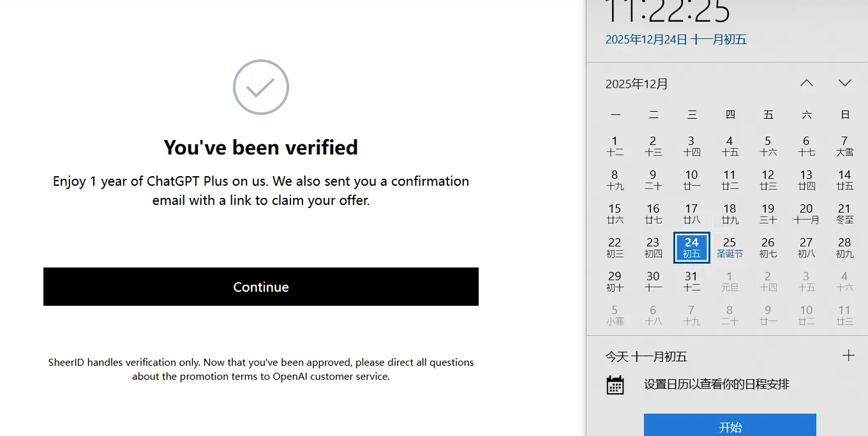Viewport: 868px width, 436px height.
Task: Go to next month with down chevron
Action: coord(845,83)
